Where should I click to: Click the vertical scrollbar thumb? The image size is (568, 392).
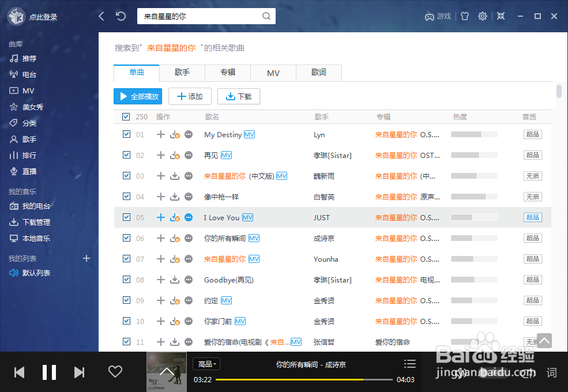pos(559,91)
